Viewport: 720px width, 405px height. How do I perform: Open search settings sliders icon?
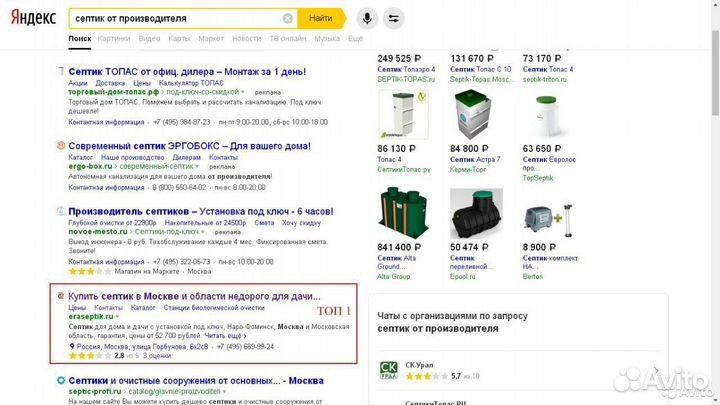[x=394, y=18]
